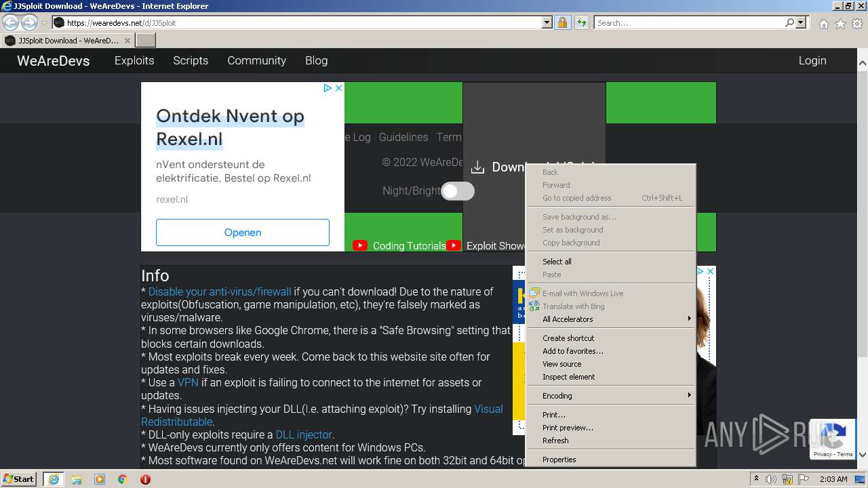
Task: Open Blog in site navigation
Action: tap(316, 60)
